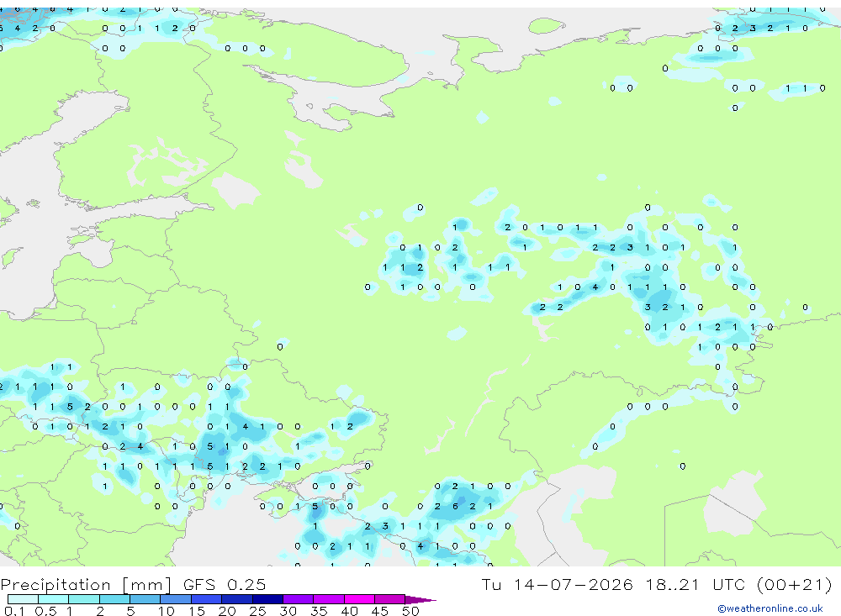Click the 20–25 mm legend color swatch
Image resolution: width=841 pixels, height=616 pixels.
tap(236, 599)
